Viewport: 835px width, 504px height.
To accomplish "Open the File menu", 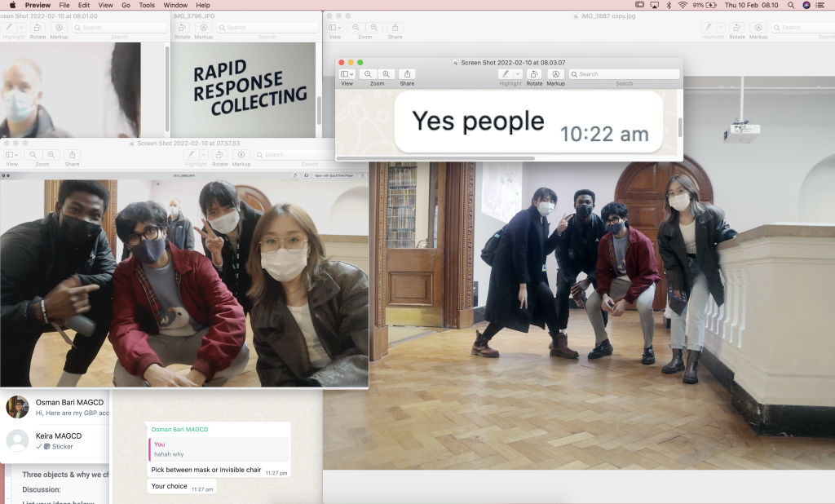I will pyautogui.click(x=64, y=5).
